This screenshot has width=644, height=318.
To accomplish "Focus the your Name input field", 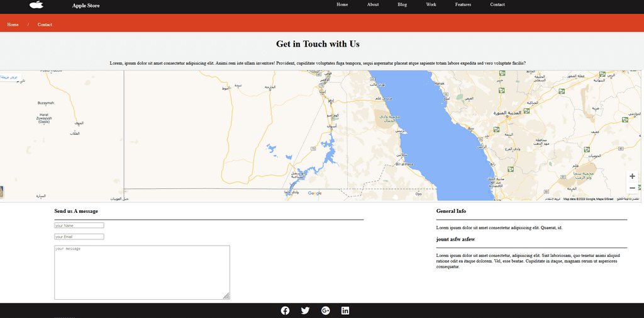I will 79,225.
